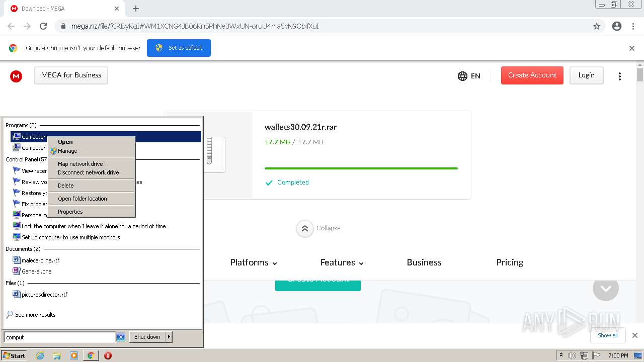
Task: Open the language globe selector
Action: pyautogui.click(x=469, y=76)
